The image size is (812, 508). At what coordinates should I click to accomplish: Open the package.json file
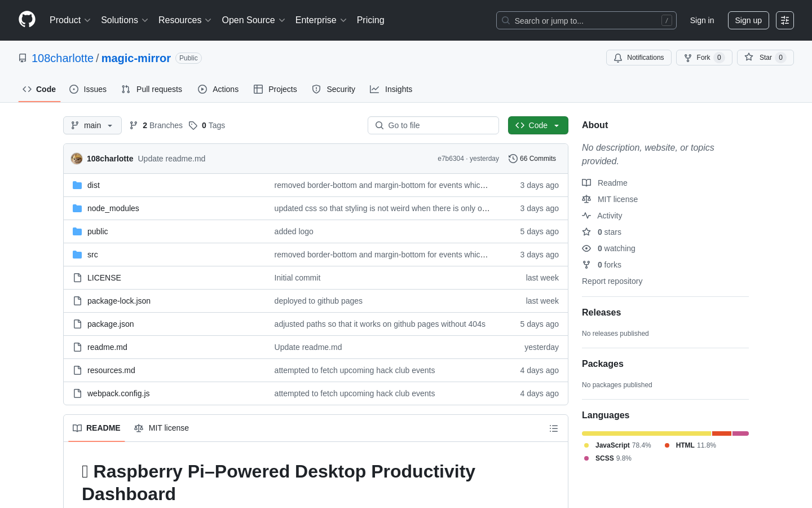[x=111, y=324]
